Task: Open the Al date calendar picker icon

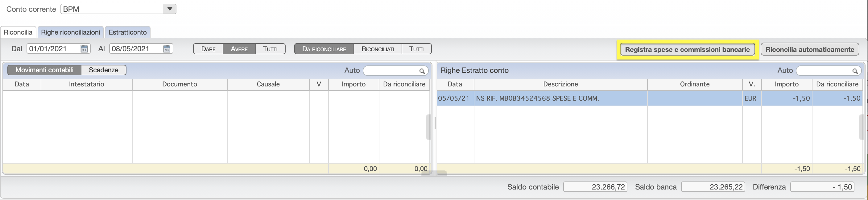Action: [167, 49]
